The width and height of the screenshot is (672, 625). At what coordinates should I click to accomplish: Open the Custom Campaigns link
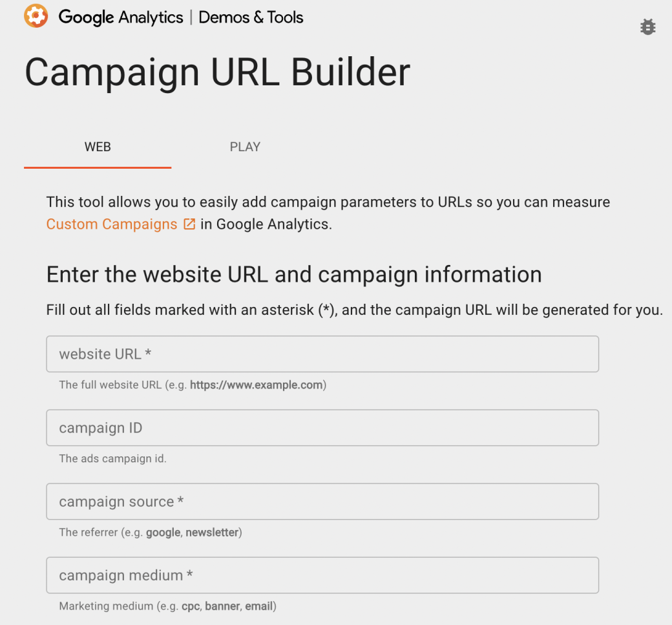point(111,224)
